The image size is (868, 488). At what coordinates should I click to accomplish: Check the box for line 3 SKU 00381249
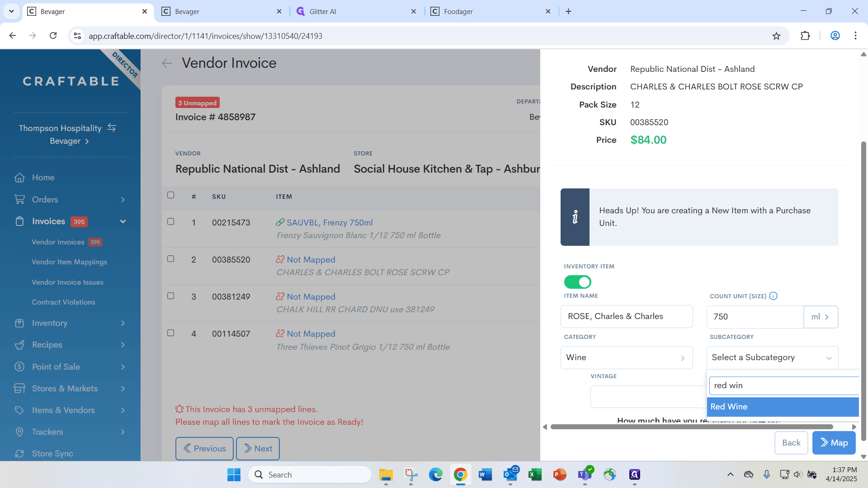[x=170, y=296]
